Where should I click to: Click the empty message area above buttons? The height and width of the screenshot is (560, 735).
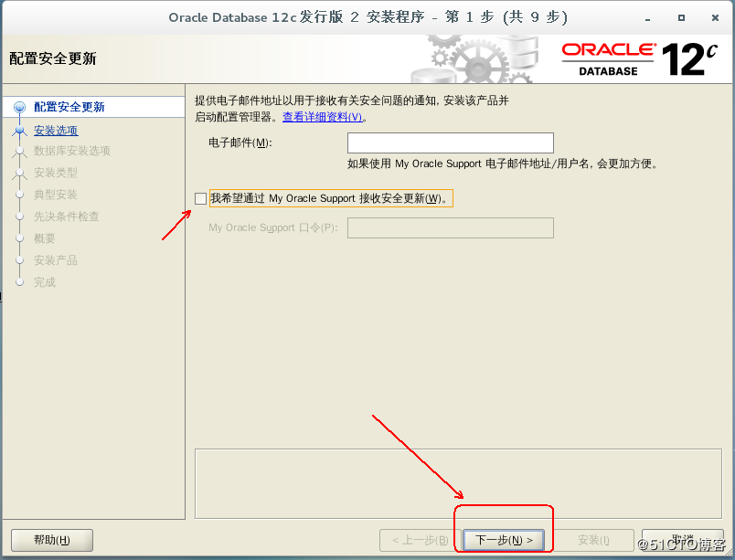pyautogui.click(x=458, y=483)
